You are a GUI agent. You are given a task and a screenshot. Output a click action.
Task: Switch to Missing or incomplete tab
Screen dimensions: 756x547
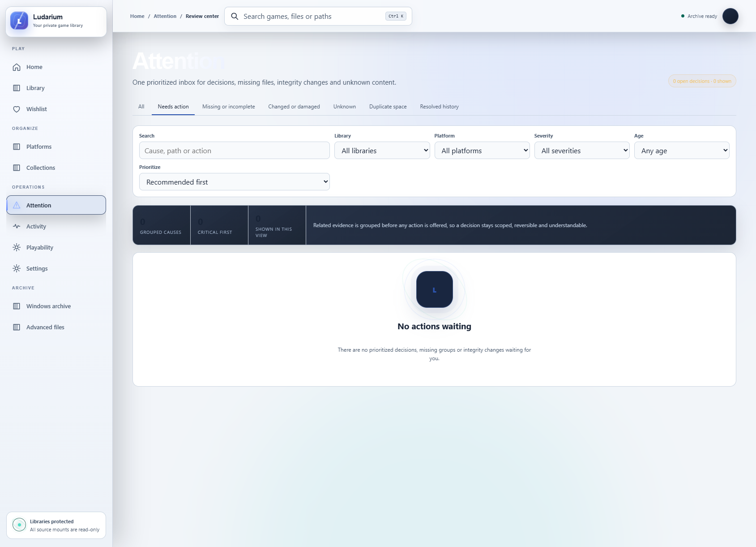(x=229, y=107)
